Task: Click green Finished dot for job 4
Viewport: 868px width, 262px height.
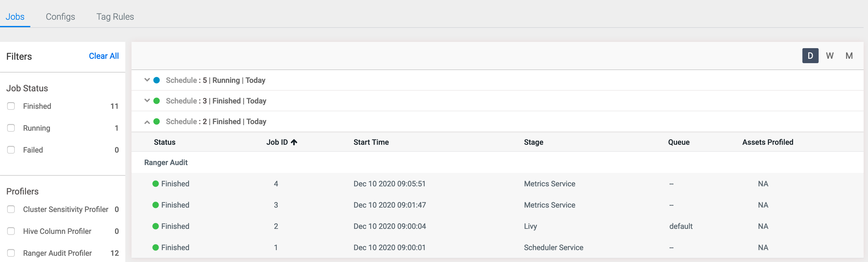Action: pyautogui.click(x=155, y=184)
